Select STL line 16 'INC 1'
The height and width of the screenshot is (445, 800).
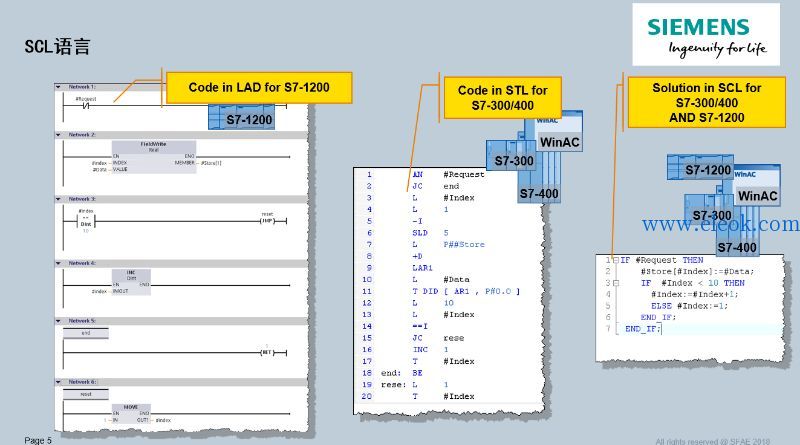click(431, 350)
